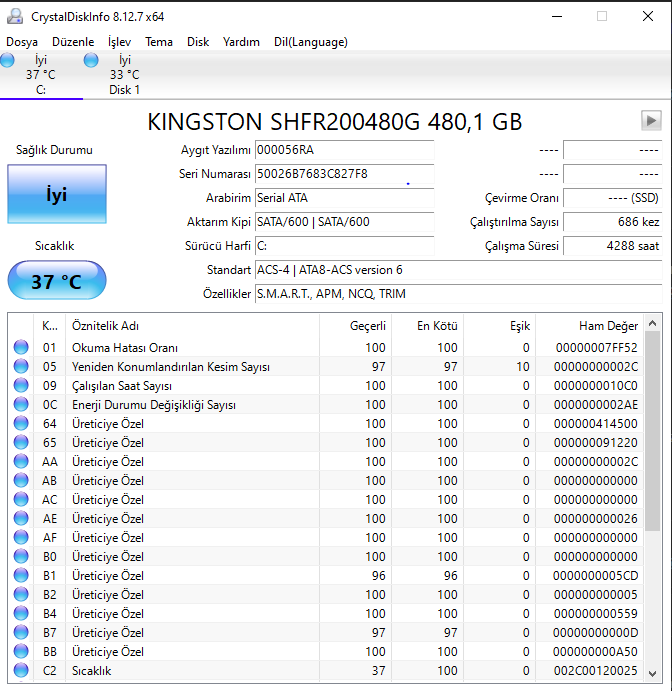Viewport: 672px width, 691px height.
Task: Click status orb for attribute AB
Action: 21,480
